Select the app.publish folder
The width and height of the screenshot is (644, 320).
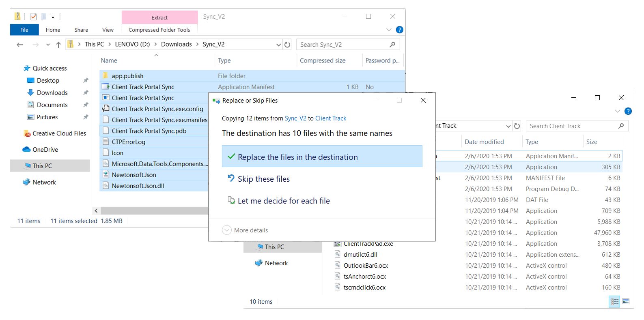tap(127, 76)
